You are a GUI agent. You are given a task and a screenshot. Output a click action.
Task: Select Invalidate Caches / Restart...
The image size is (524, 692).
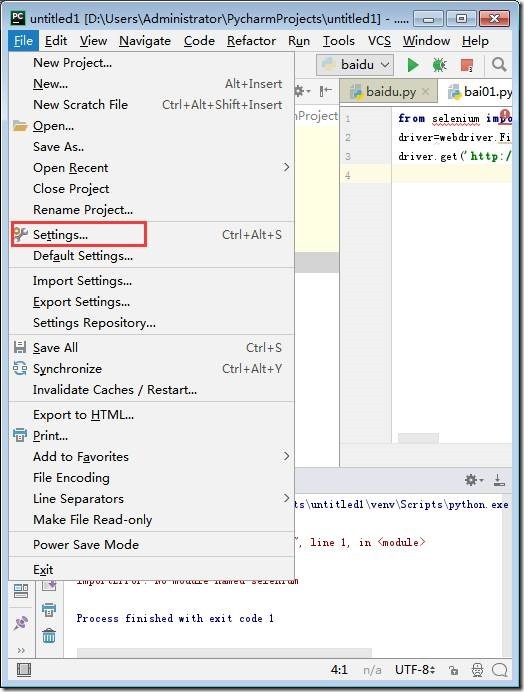[151, 390]
